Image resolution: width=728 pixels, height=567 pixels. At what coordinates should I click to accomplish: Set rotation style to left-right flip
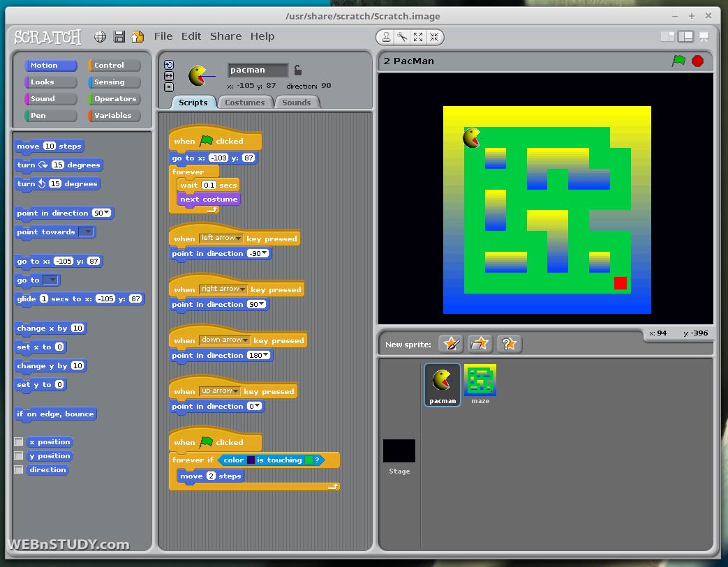click(169, 75)
